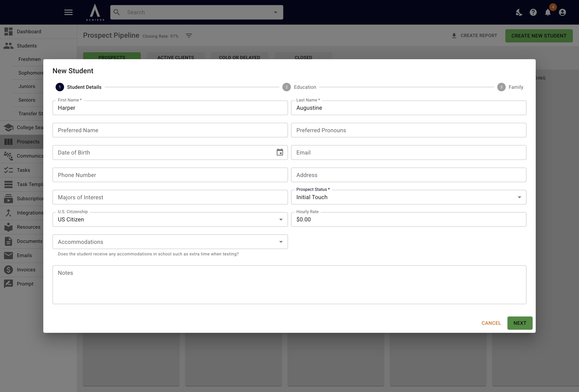Go to Family step
This screenshot has height=392, width=579.
point(510,87)
